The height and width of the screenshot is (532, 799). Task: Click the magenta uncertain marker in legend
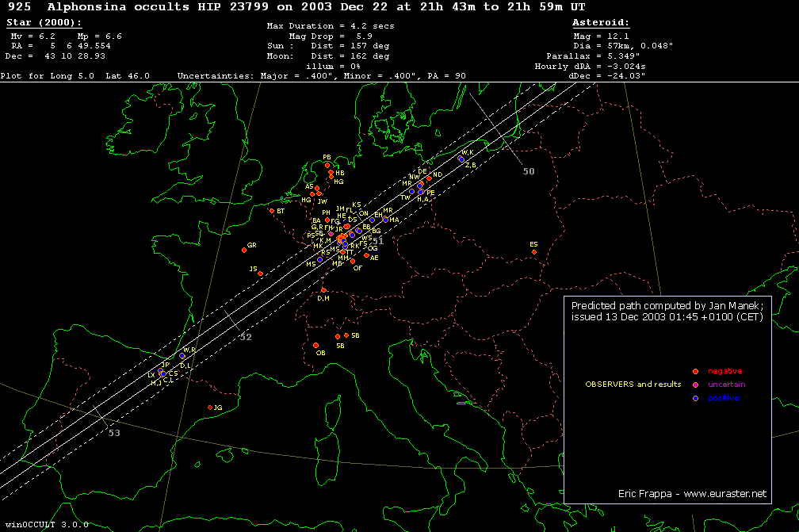pyautogui.click(x=695, y=385)
